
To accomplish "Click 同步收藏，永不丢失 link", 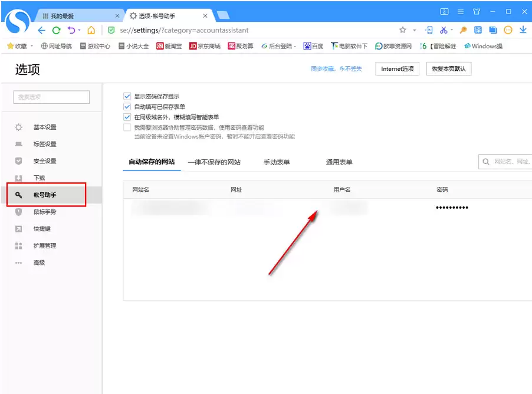I will pyautogui.click(x=336, y=69).
